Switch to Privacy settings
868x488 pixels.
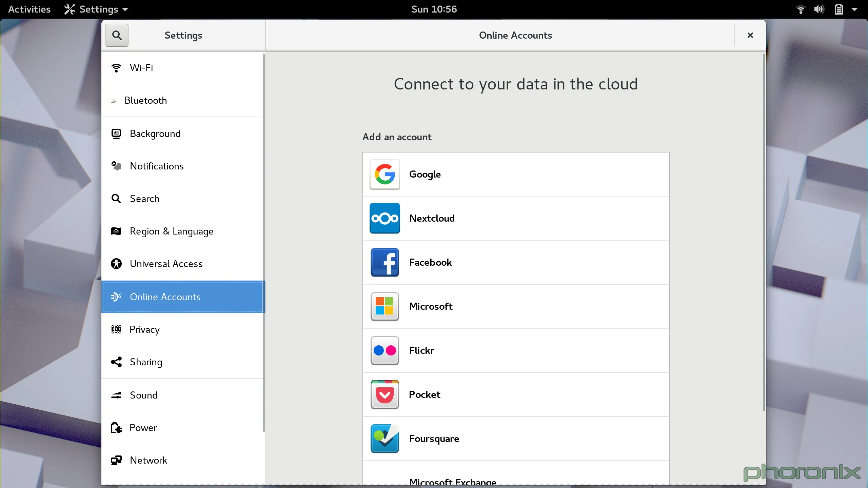182,329
